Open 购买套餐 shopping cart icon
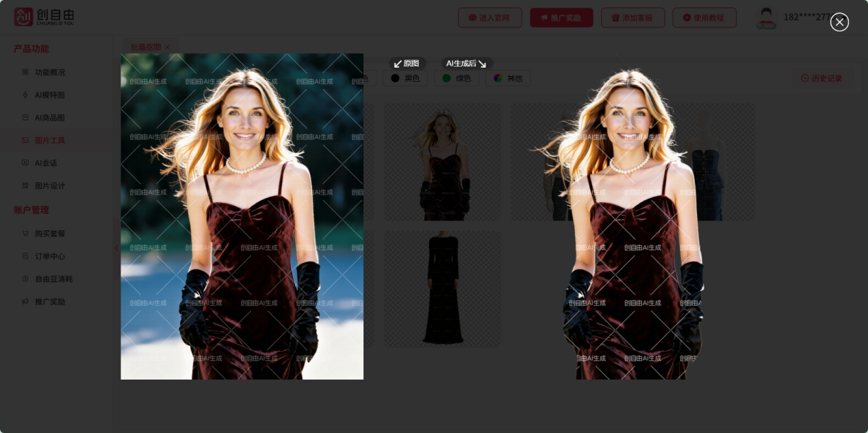868x433 pixels. (x=25, y=234)
